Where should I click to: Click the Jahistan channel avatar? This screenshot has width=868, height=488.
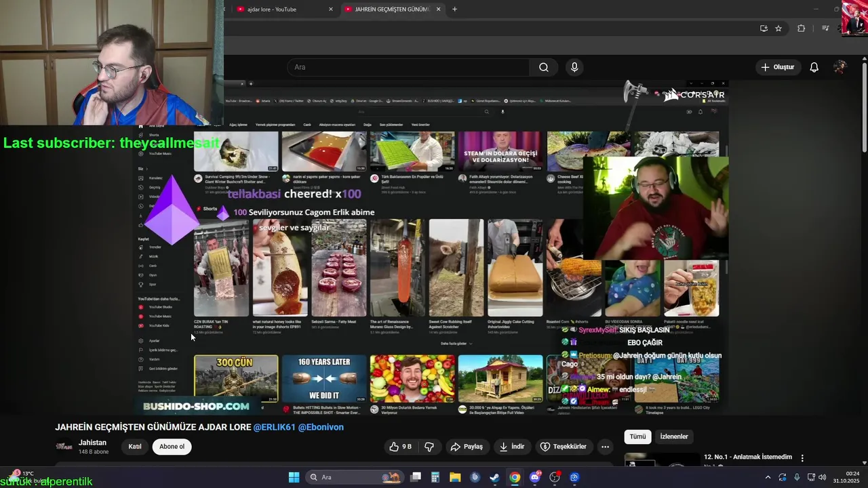(x=64, y=447)
